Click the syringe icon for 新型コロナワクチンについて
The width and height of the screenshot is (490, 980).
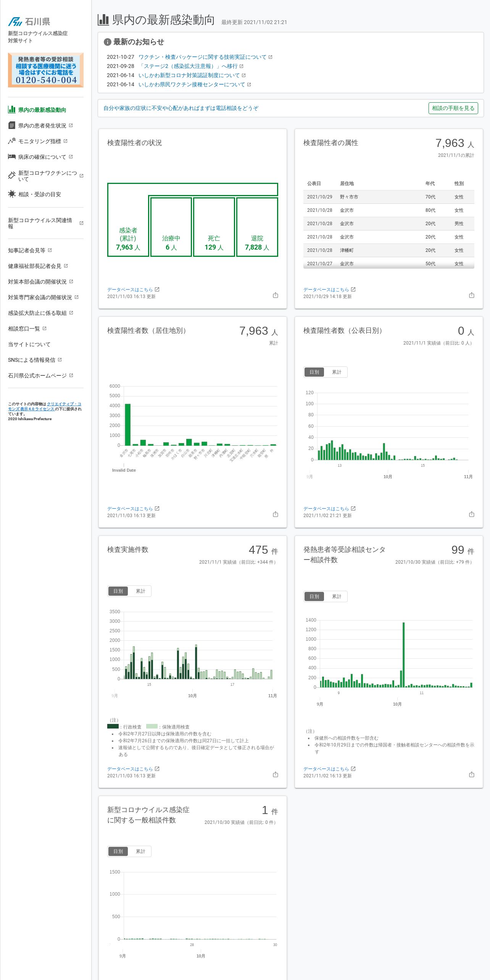[x=12, y=176]
